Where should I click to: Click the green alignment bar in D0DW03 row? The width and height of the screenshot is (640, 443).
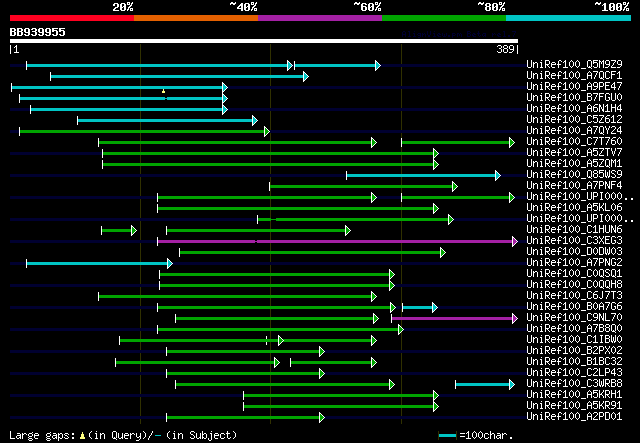coord(313,252)
